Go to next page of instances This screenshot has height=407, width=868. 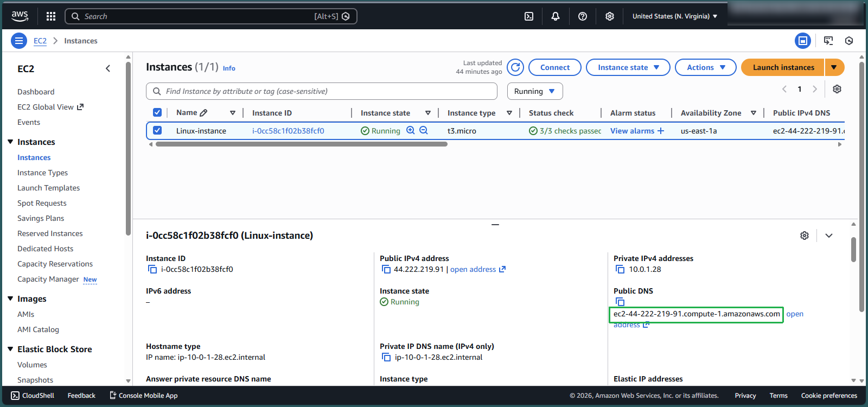pyautogui.click(x=815, y=89)
